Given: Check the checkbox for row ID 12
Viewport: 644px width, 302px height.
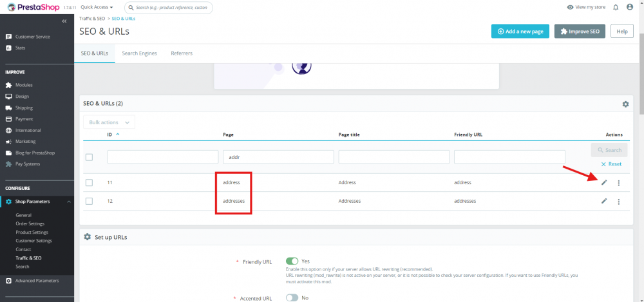Looking at the screenshot, I should point(89,201).
